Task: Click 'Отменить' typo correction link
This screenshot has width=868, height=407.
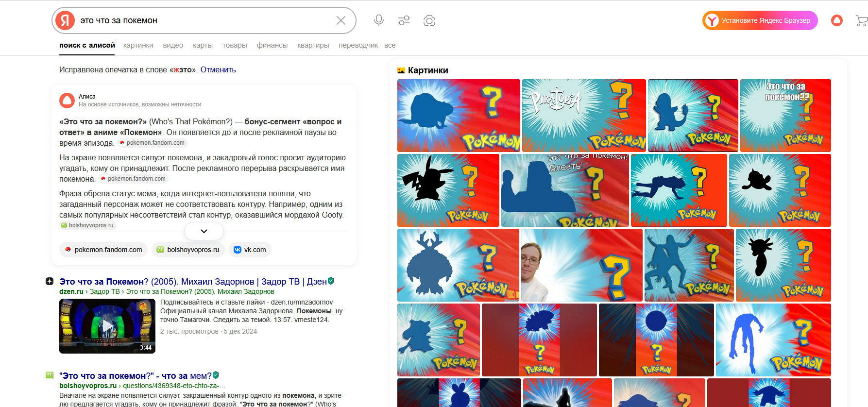Action: coord(218,70)
